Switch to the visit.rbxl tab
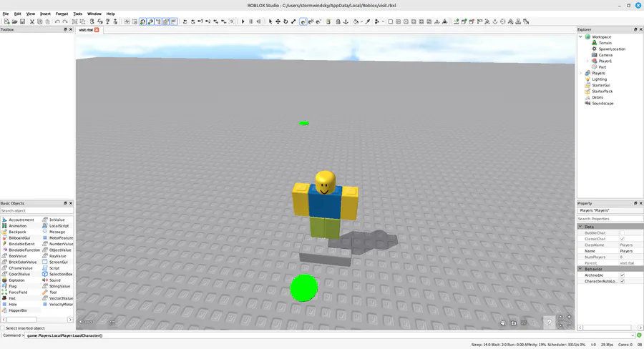Screen dimensions: 644x349 tap(85, 30)
